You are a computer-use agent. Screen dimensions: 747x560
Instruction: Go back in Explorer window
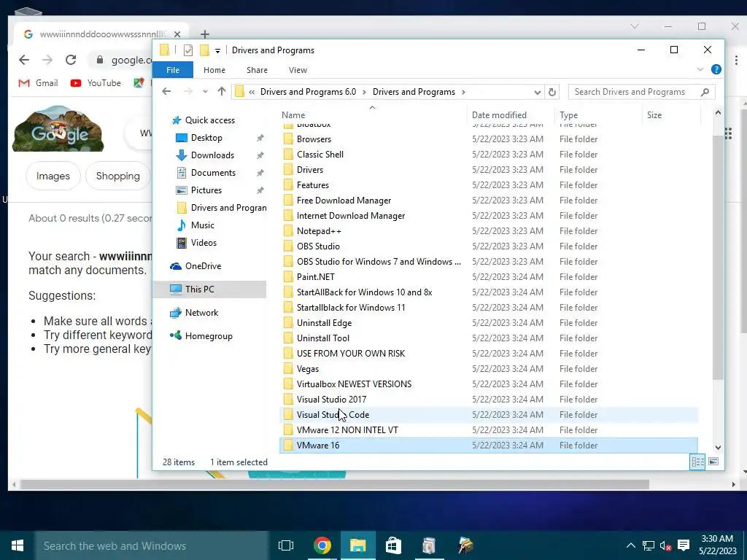pyautogui.click(x=166, y=91)
